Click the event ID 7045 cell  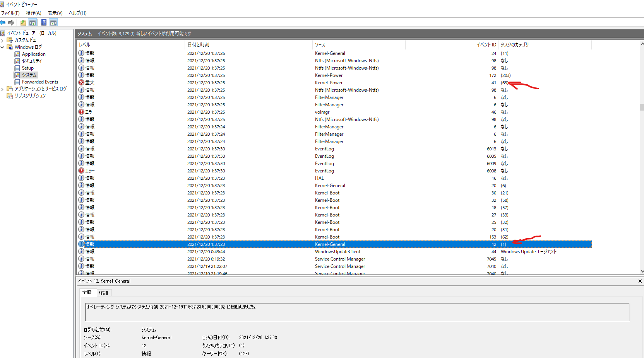click(x=491, y=259)
